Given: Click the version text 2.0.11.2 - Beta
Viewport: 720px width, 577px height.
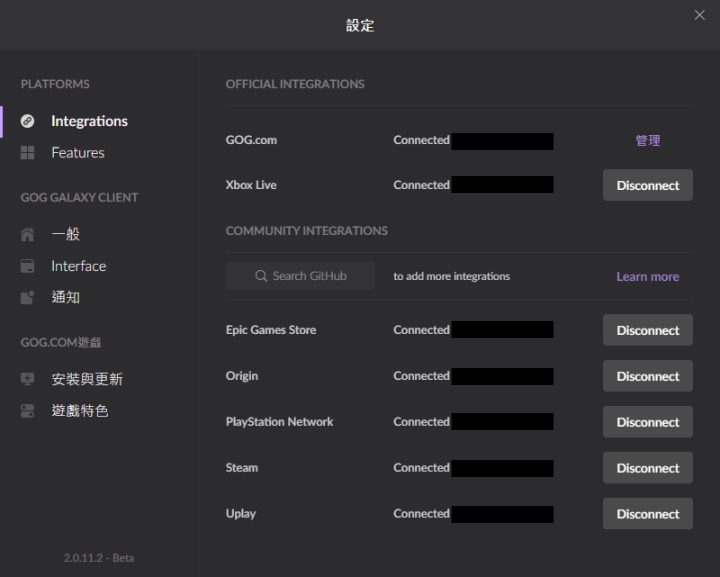Looking at the screenshot, I should click(99, 558).
